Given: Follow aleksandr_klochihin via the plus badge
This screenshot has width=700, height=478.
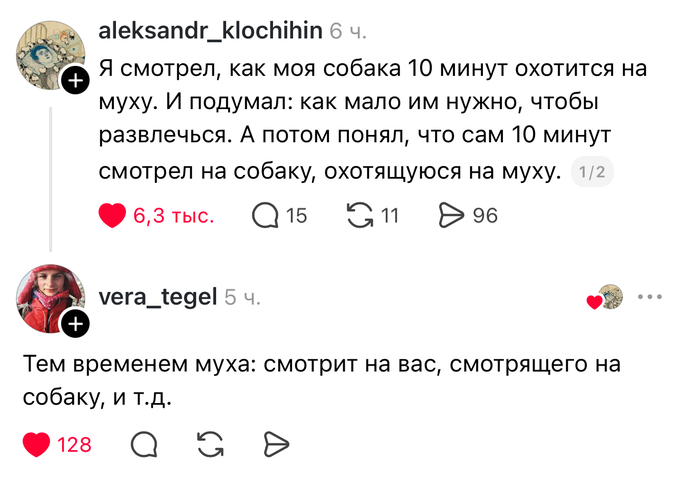Looking at the screenshot, I should (75, 80).
